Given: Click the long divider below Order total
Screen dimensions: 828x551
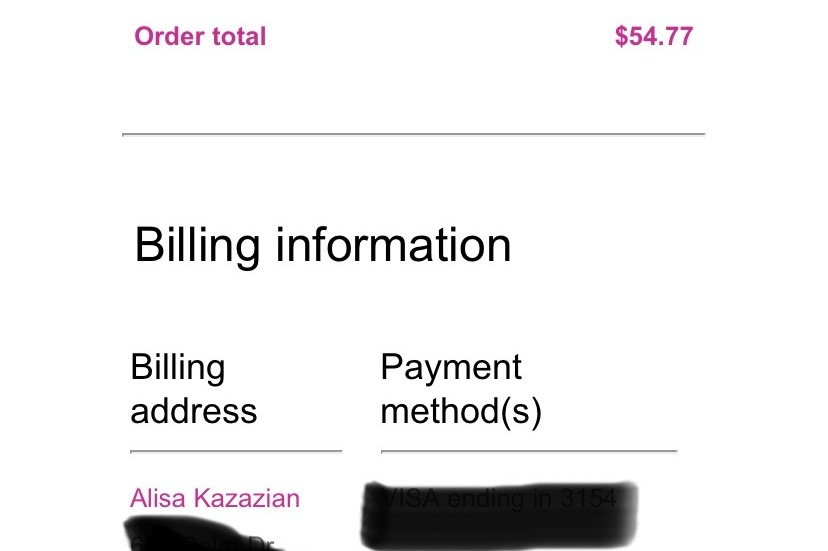Looking at the screenshot, I should pos(413,133).
